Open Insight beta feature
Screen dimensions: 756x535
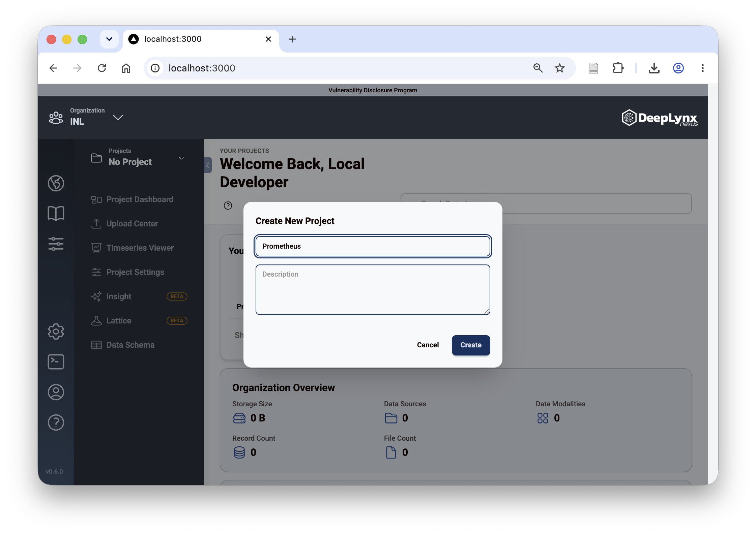139,296
